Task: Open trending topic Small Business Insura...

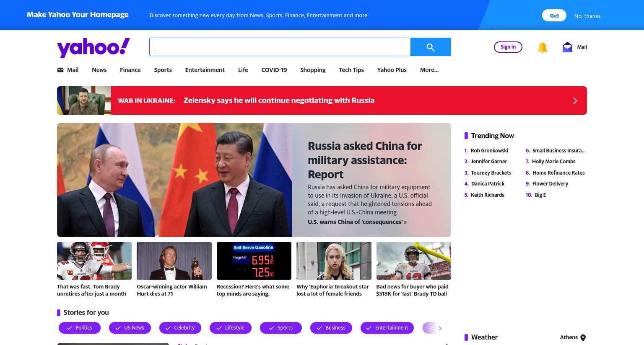Action: (x=559, y=151)
